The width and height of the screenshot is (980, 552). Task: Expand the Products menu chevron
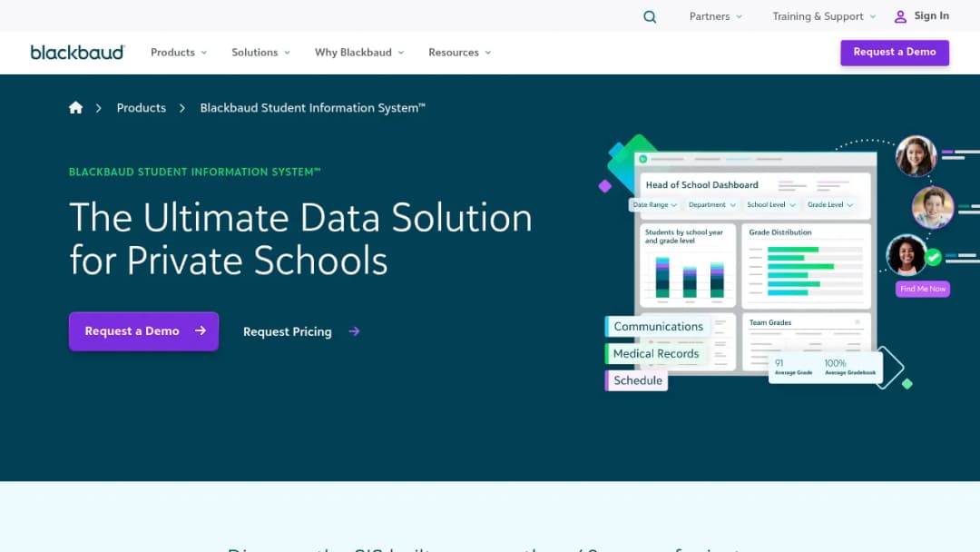[204, 53]
